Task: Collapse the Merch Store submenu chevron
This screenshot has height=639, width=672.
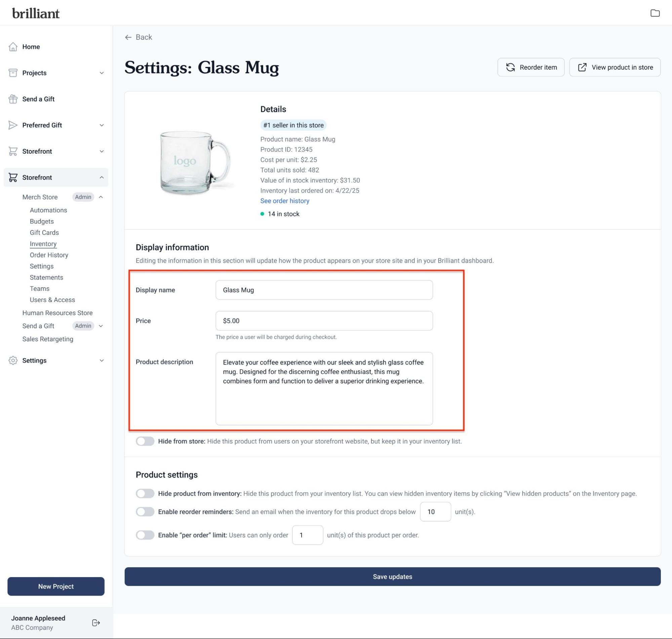Action: pos(101,197)
